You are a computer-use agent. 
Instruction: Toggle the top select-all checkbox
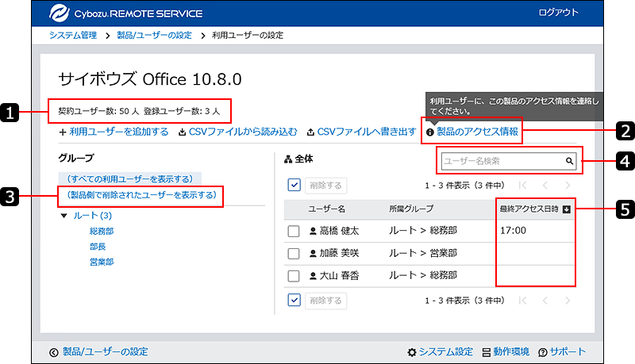[294, 186]
